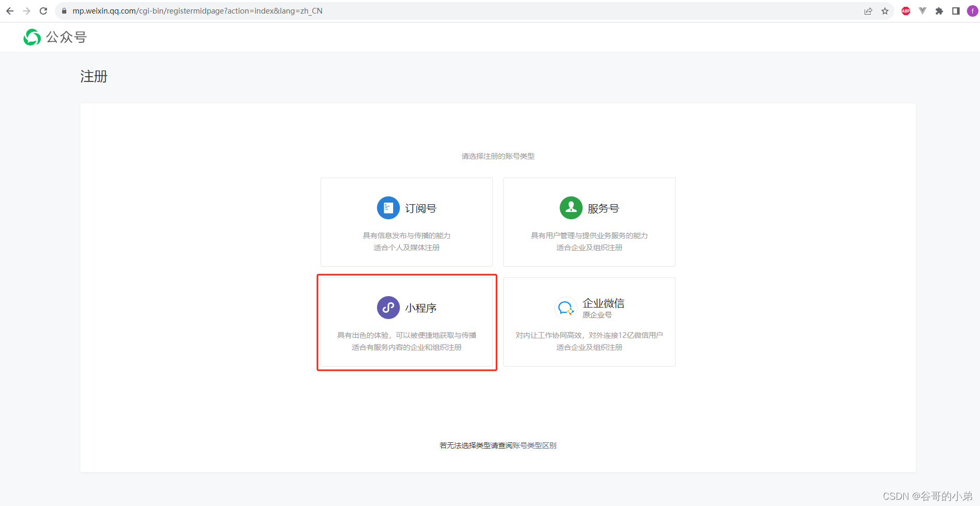Click the 公众号 header text
The width and height of the screenshot is (980, 506).
click(x=66, y=37)
